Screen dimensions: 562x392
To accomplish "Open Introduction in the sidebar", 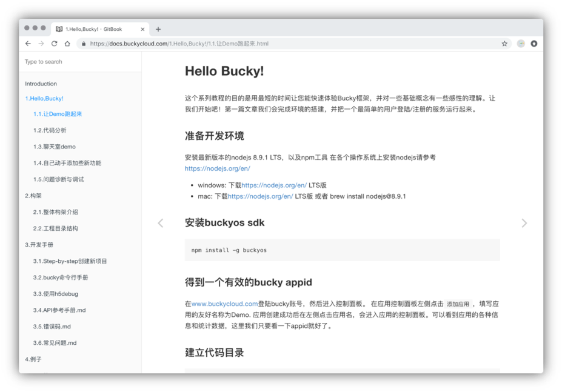I will tap(41, 84).
